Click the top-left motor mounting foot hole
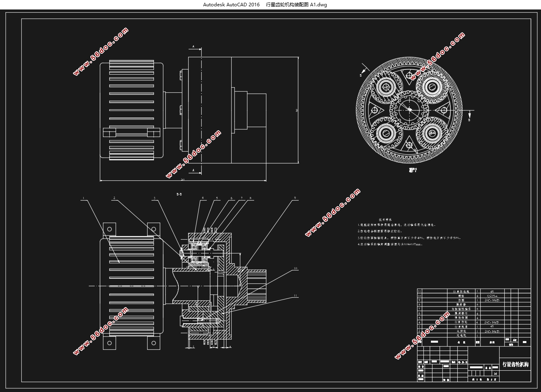 109,229
